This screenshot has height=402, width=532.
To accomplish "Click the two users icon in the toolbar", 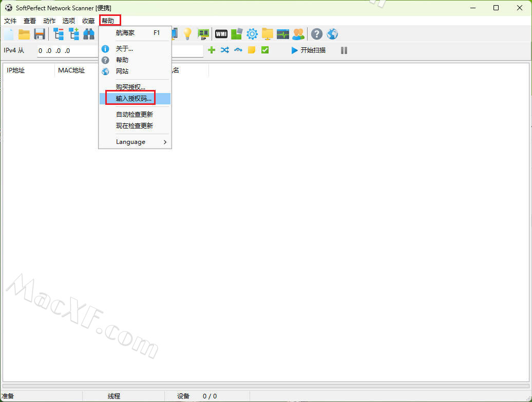I will (298, 34).
